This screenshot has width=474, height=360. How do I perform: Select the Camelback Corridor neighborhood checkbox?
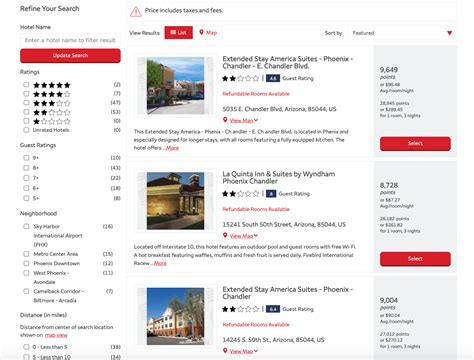pyautogui.click(x=26, y=291)
